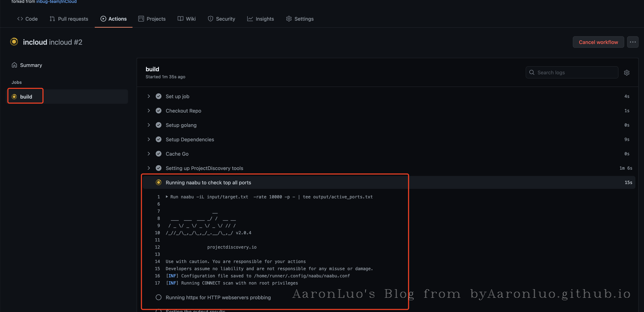Expand the Checkout Repo step

pyautogui.click(x=149, y=111)
